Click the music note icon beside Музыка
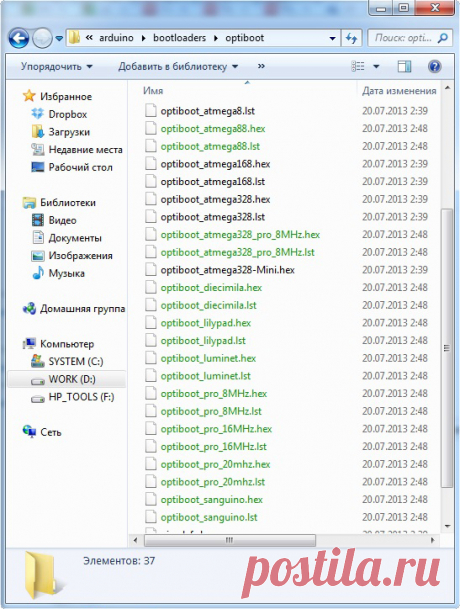 click(38, 273)
